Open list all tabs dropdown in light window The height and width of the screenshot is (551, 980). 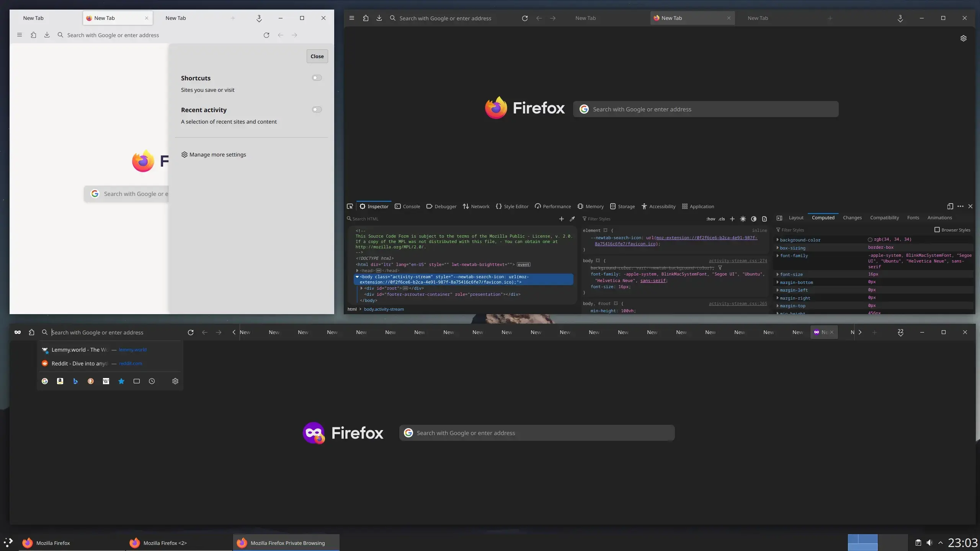pyautogui.click(x=259, y=18)
